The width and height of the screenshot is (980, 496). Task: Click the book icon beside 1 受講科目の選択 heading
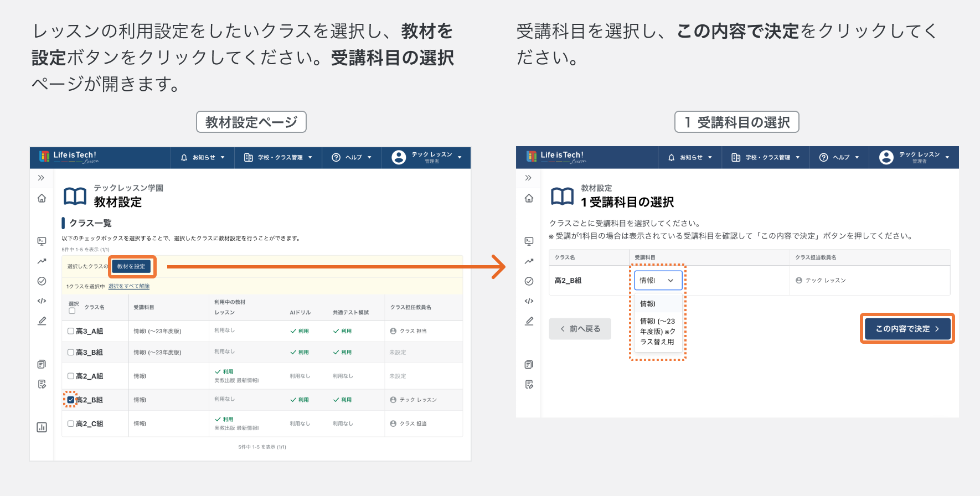coord(563,196)
